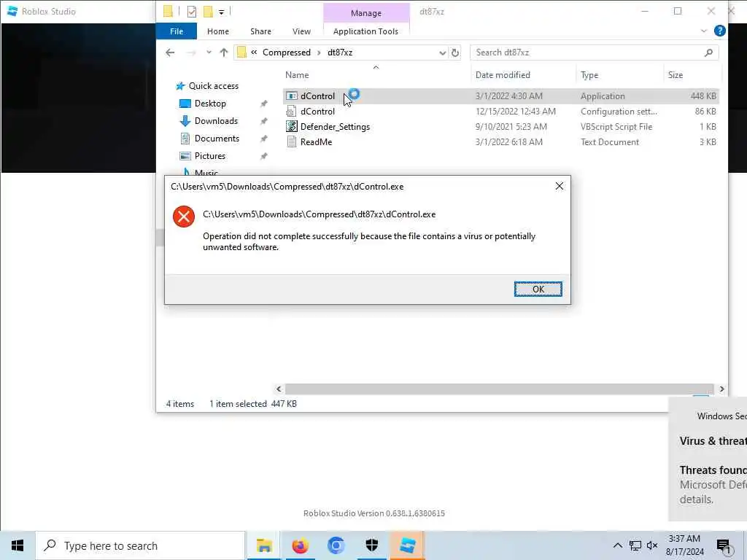Expand the address bar history dropdown
The image size is (747, 560).
tap(442, 52)
